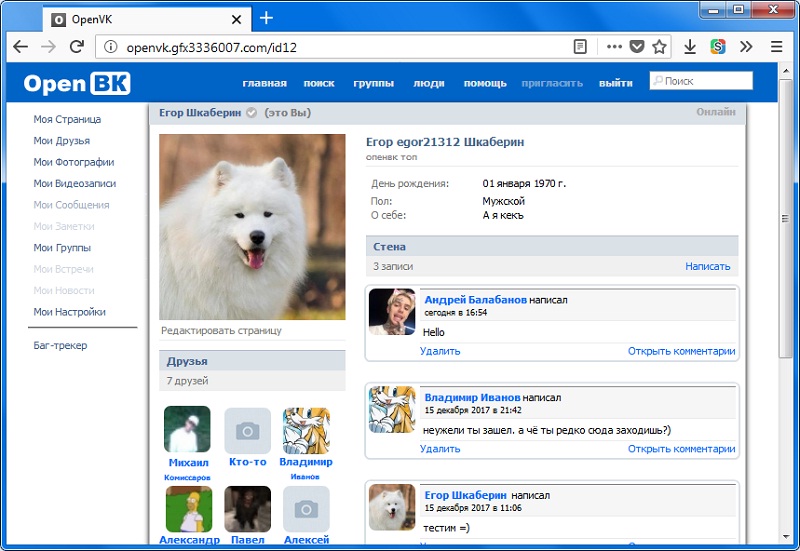Image resolution: width=800 pixels, height=551 pixels.
Task: Log out via выйти link
Action: (x=615, y=83)
